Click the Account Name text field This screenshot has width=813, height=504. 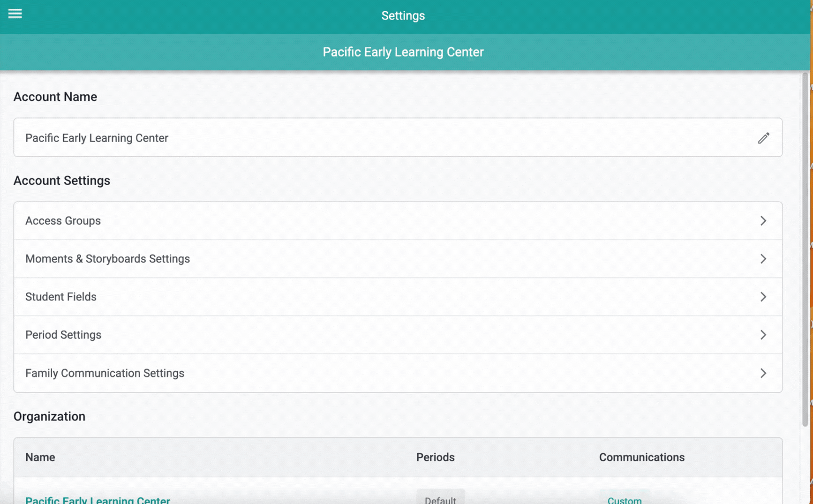[398, 137]
